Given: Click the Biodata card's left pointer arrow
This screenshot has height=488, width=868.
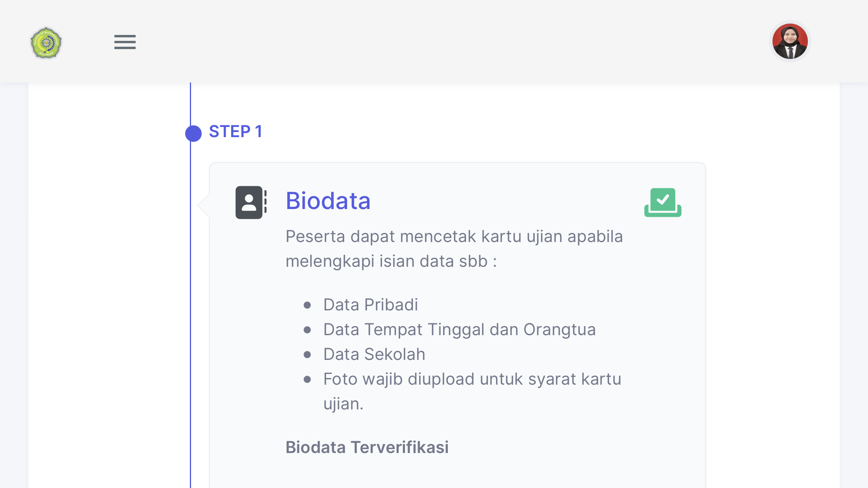Looking at the screenshot, I should [203, 205].
